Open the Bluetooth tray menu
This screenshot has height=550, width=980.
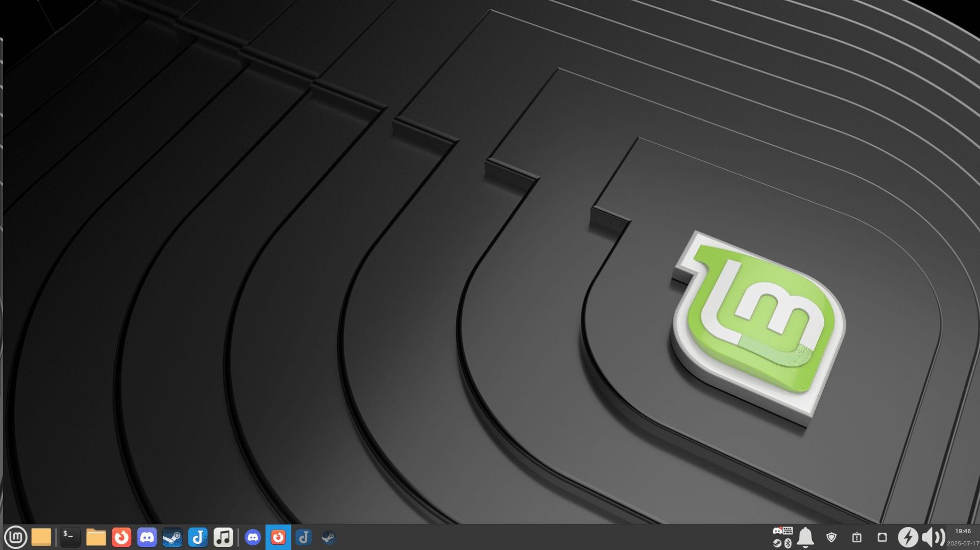pyautogui.click(x=788, y=543)
